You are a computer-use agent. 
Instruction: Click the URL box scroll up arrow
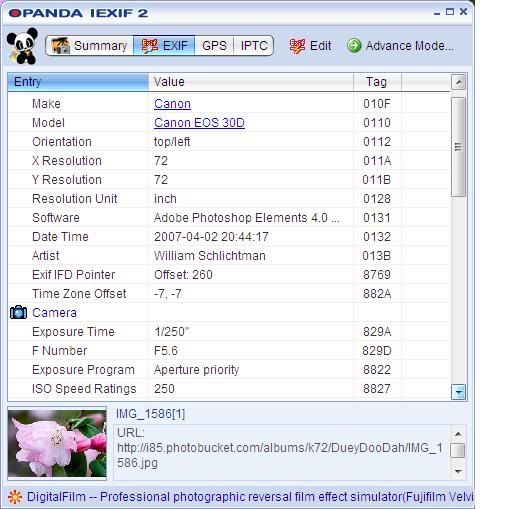click(458, 434)
